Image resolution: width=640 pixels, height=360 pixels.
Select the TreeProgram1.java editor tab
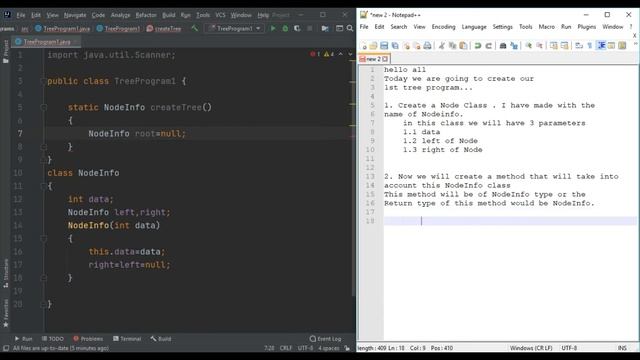click(46, 42)
